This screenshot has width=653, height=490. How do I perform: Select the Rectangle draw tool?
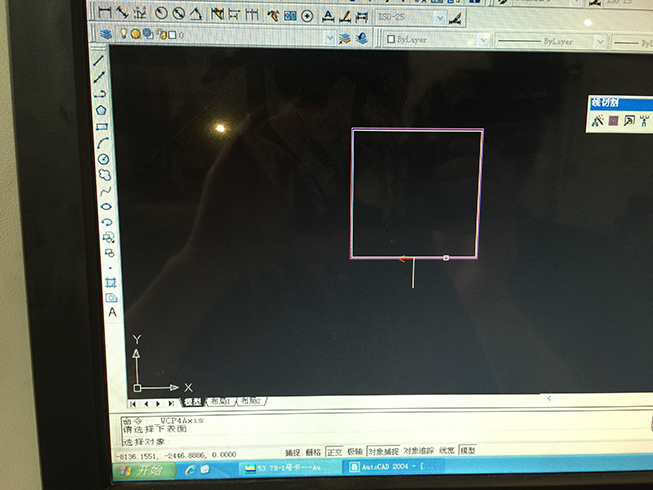click(102, 127)
